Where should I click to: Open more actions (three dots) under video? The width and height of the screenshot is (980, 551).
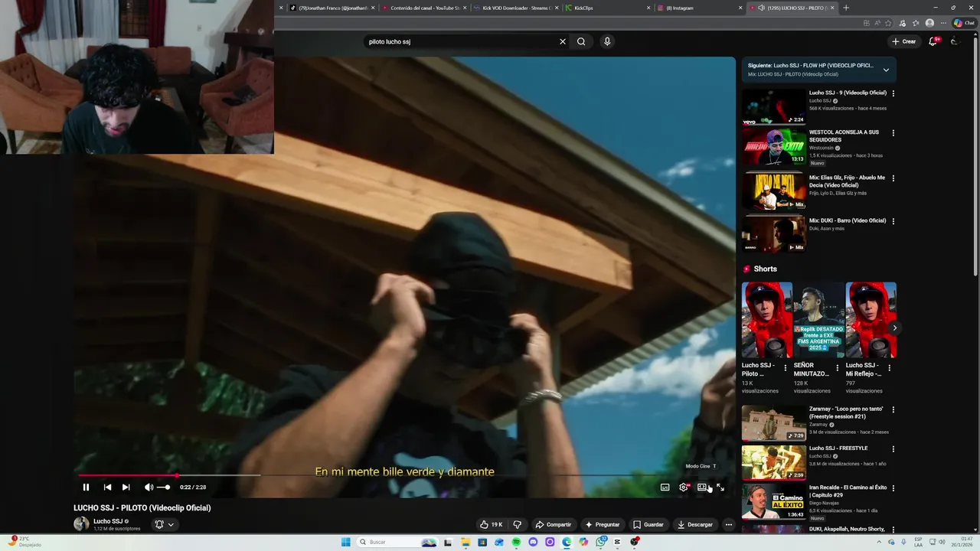[x=729, y=524]
